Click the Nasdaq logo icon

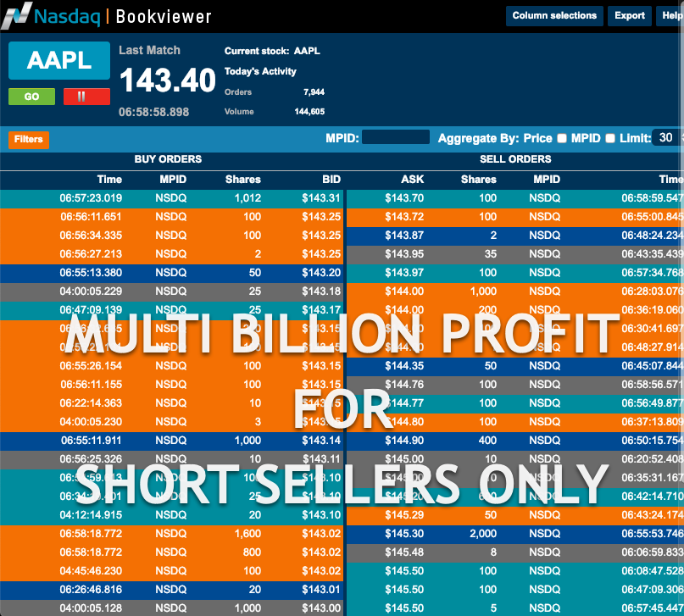tap(17, 16)
